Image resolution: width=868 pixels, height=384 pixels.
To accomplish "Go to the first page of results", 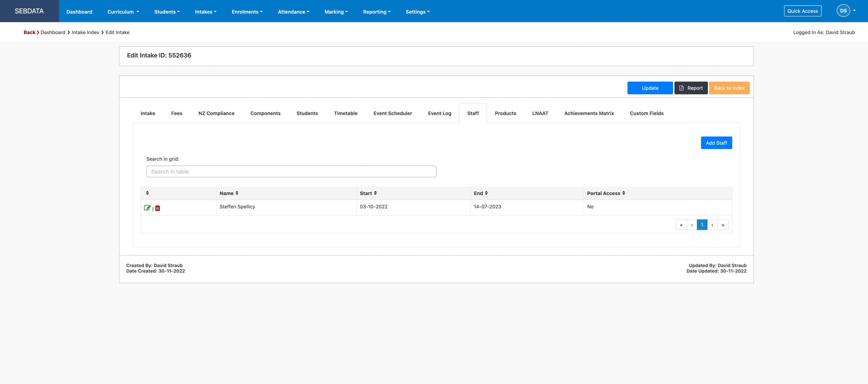I will pos(681,225).
